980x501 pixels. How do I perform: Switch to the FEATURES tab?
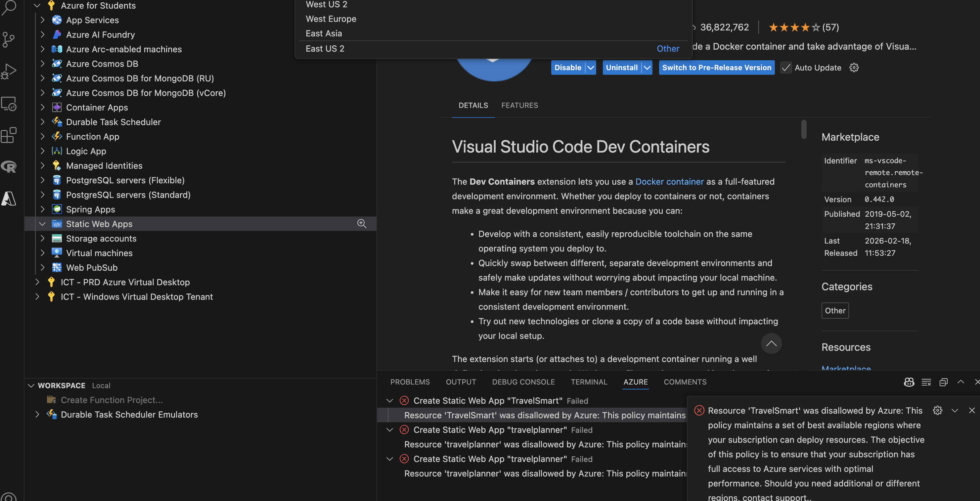click(520, 105)
